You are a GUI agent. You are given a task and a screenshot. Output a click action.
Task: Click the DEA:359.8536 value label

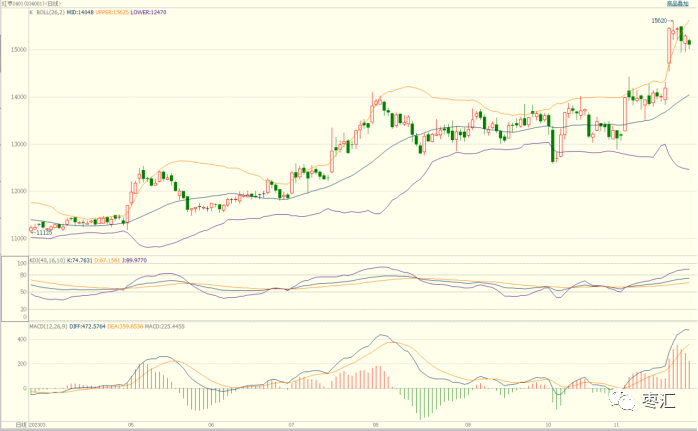126,327
